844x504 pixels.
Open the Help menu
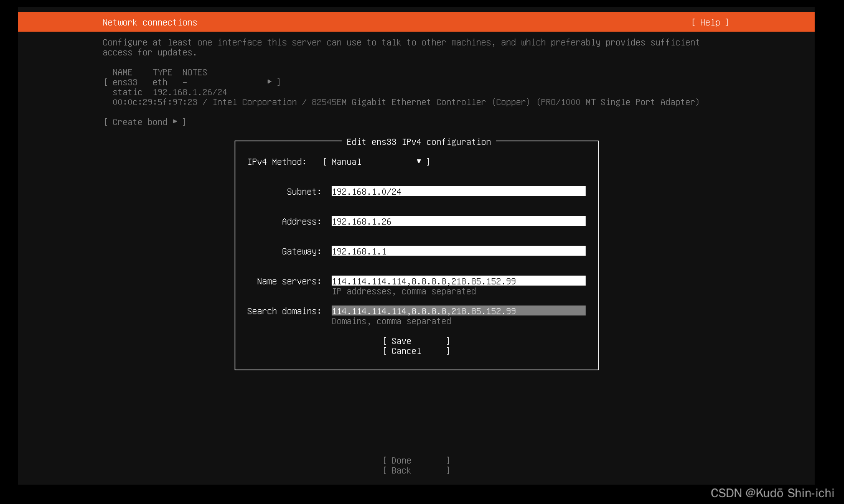point(710,22)
